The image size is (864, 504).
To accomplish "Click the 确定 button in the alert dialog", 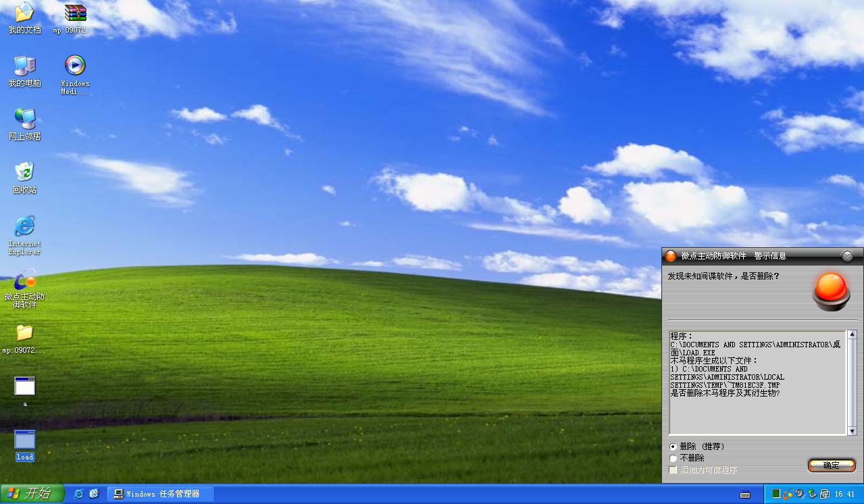I will [832, 465].
